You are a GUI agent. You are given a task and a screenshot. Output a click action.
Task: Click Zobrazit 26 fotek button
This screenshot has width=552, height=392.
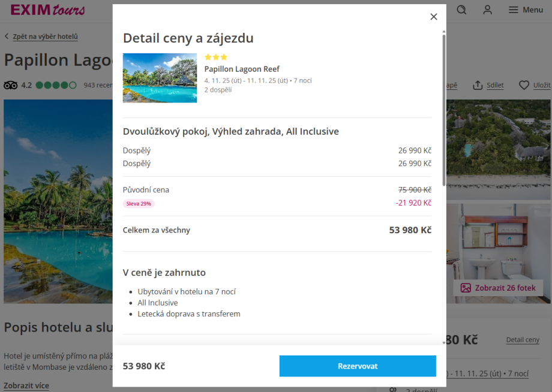coord(498,288)
